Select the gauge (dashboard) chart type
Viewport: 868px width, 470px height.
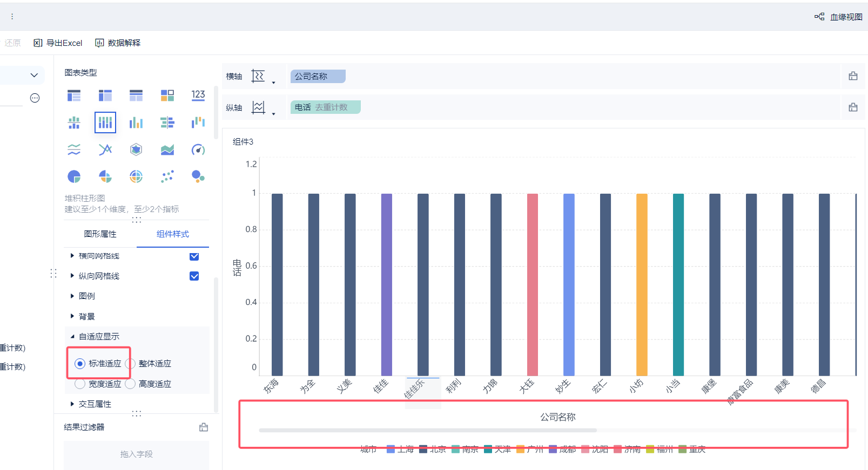(198, 149)
